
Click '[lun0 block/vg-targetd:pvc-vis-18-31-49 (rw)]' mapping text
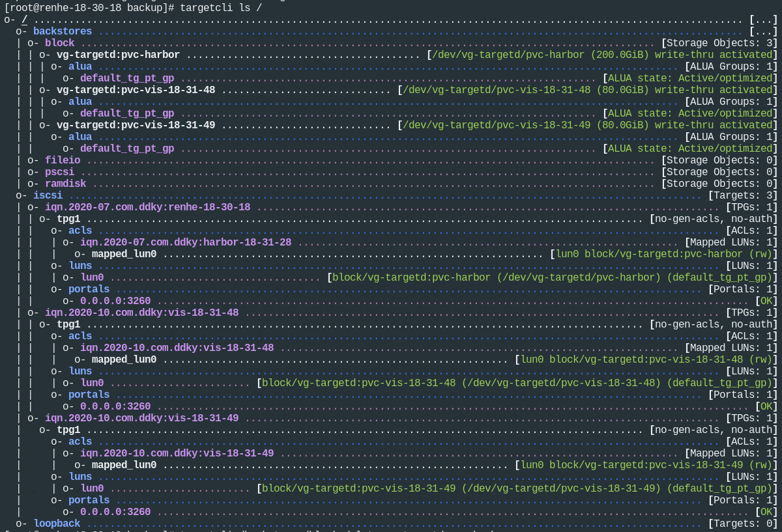646,465
